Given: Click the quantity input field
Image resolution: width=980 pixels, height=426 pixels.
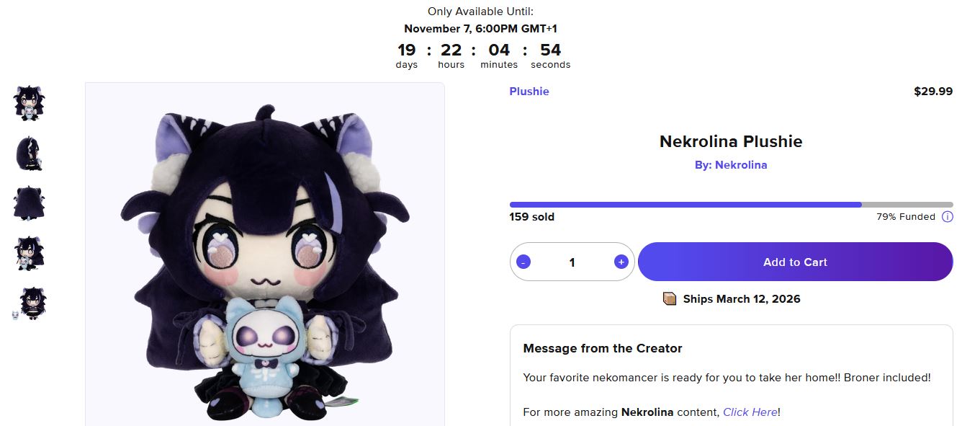Looking at the screenshot, I should click(x=572, y=262).
